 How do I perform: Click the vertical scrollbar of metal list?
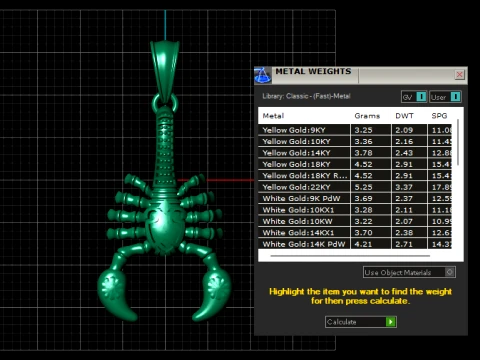coord(458,142)
